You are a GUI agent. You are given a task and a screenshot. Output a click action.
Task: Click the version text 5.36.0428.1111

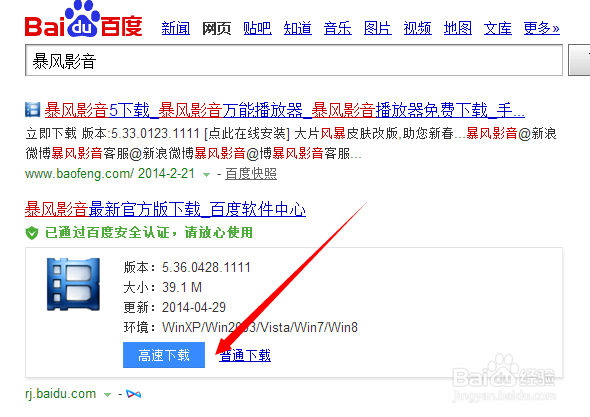point(206,268)
